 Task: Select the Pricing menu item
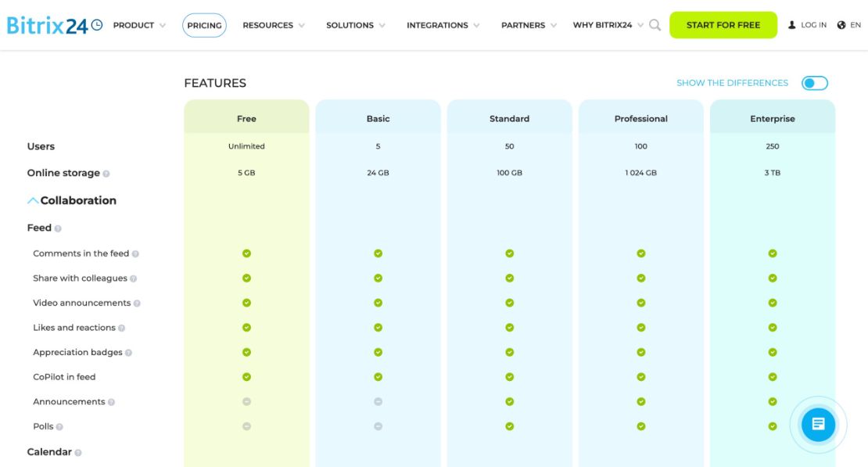coord(204,26)
